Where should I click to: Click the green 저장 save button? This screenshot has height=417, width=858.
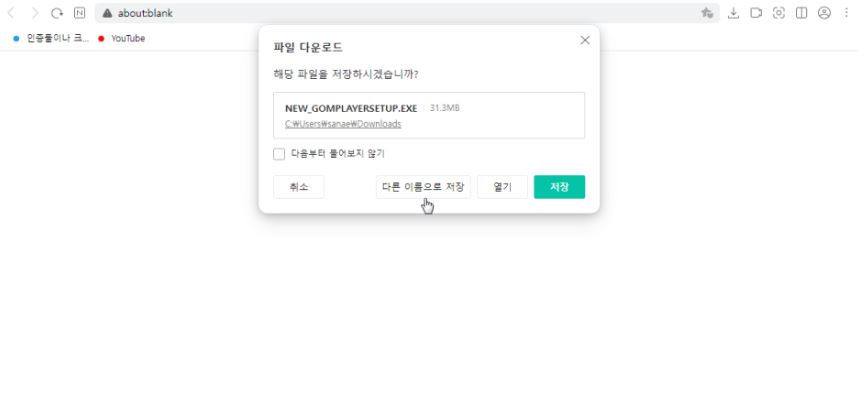[x=559, y=187]
